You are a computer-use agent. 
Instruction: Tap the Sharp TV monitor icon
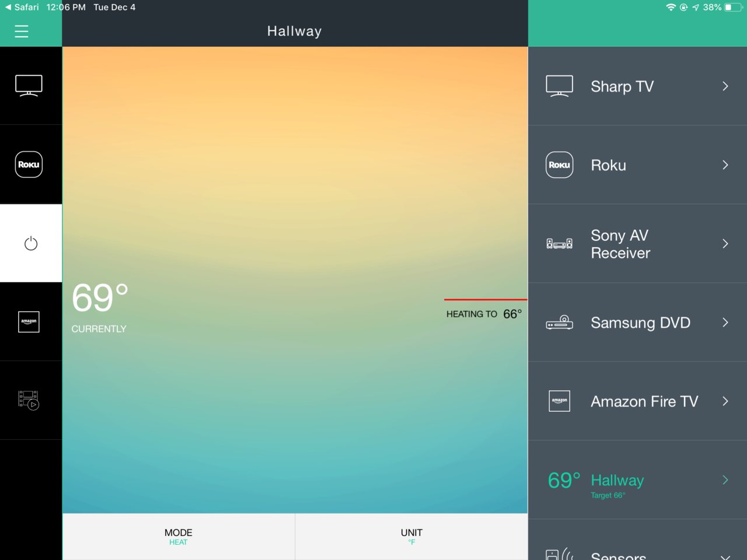(x=559, y=86)
